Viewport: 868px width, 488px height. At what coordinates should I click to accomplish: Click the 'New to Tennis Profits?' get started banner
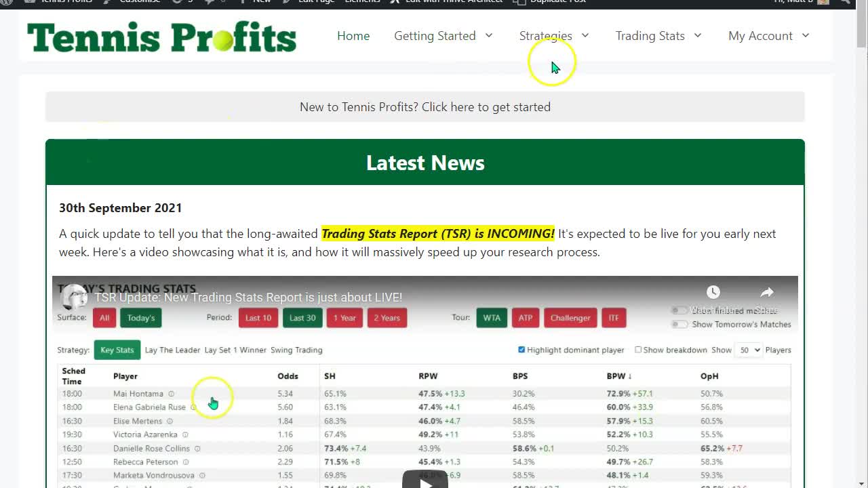pos(425,107)
